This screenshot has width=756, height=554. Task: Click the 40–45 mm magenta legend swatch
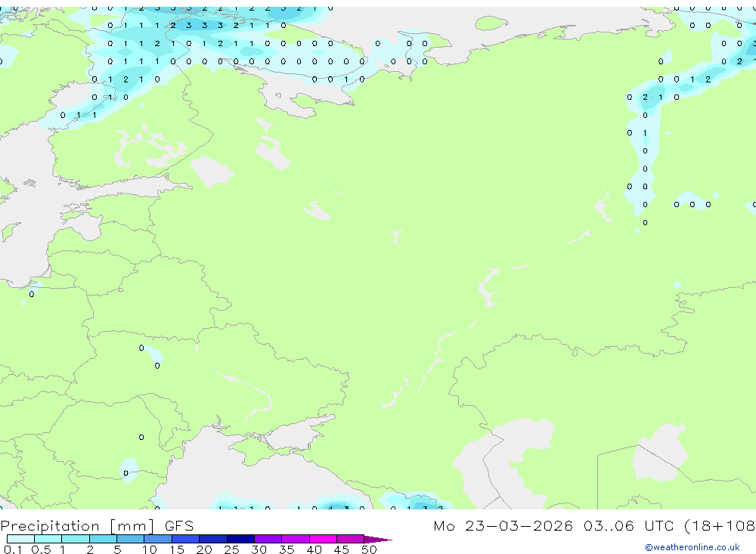tap(323, 539)
